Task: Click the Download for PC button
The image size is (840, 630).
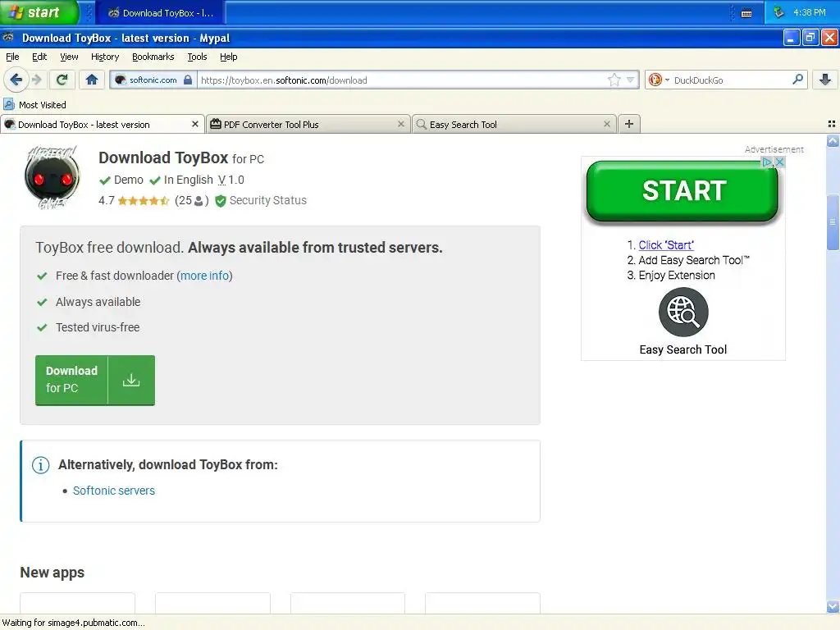Action: point(95,380)
